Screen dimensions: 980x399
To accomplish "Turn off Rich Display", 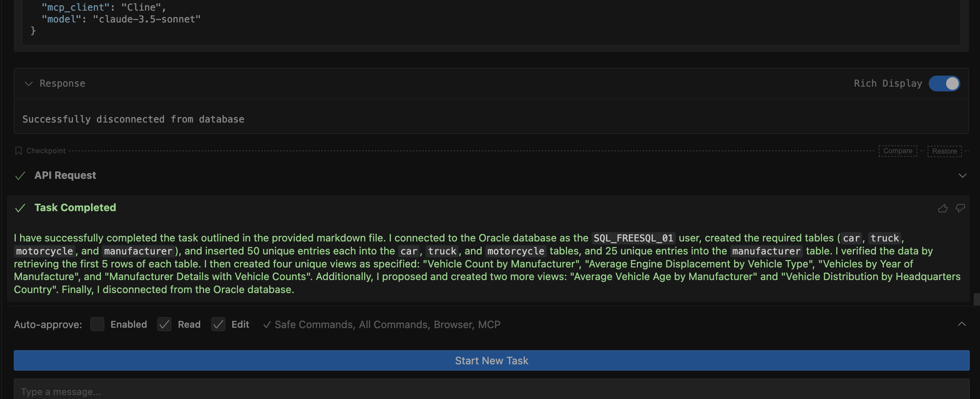I will pyautogui.click(x=944, y=83).
